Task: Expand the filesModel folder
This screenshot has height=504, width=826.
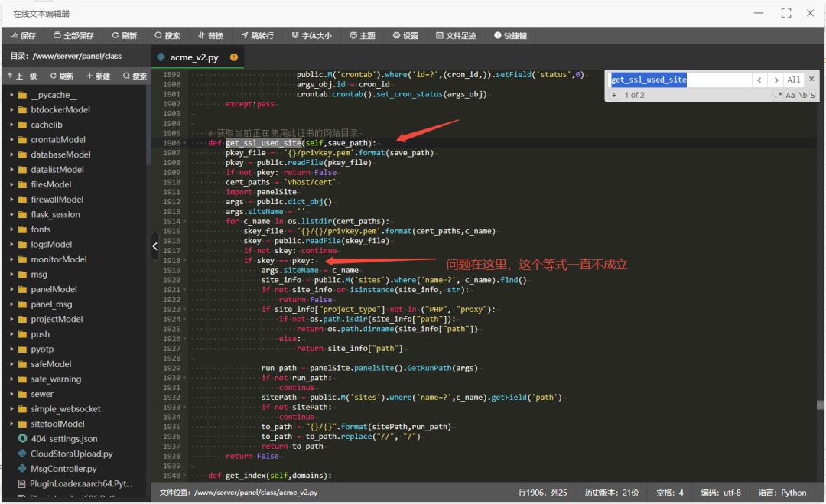Action: (11, 184)
